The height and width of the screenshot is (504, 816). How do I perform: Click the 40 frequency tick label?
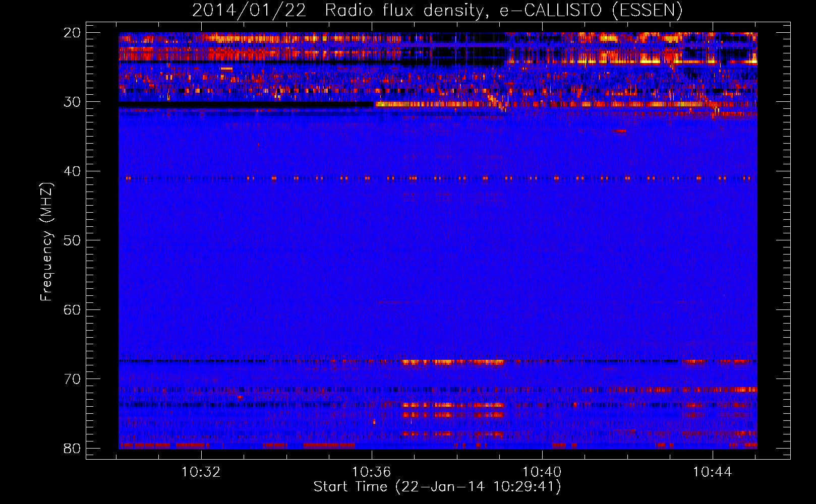click(72, 171)
